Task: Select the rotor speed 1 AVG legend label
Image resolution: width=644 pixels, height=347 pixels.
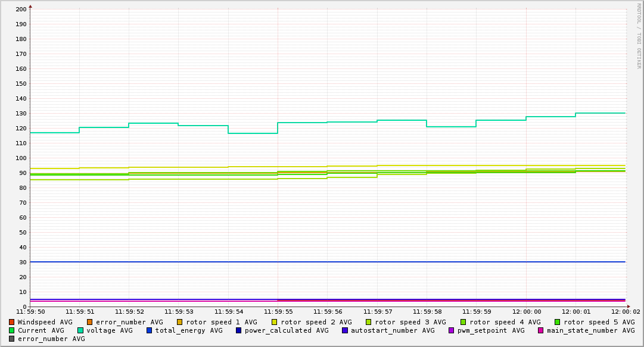Action: [222, 323]
